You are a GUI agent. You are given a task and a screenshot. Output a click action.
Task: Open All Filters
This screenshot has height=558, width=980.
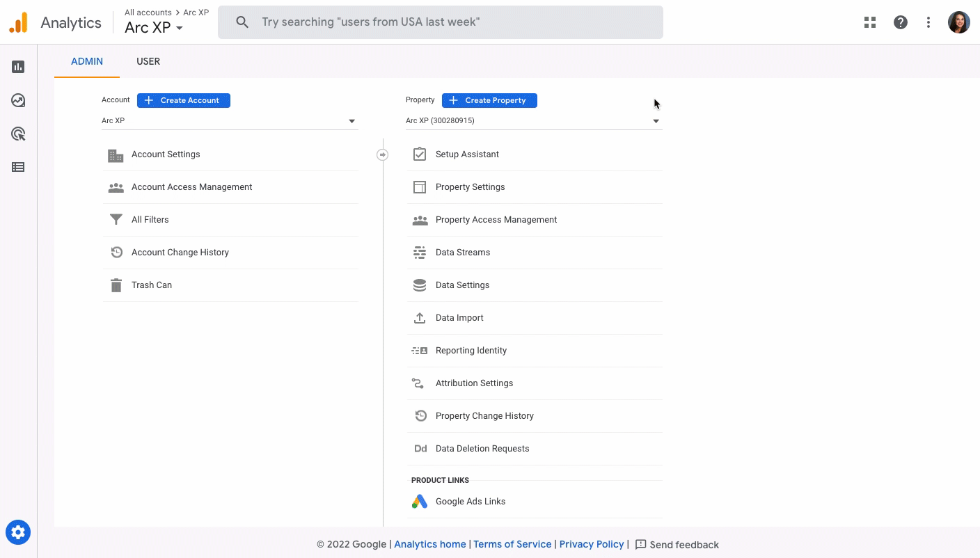(x=150, y=220)
